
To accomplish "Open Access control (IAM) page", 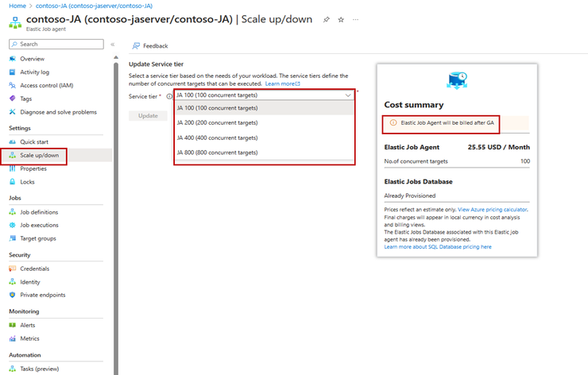I will pos(47,86).
